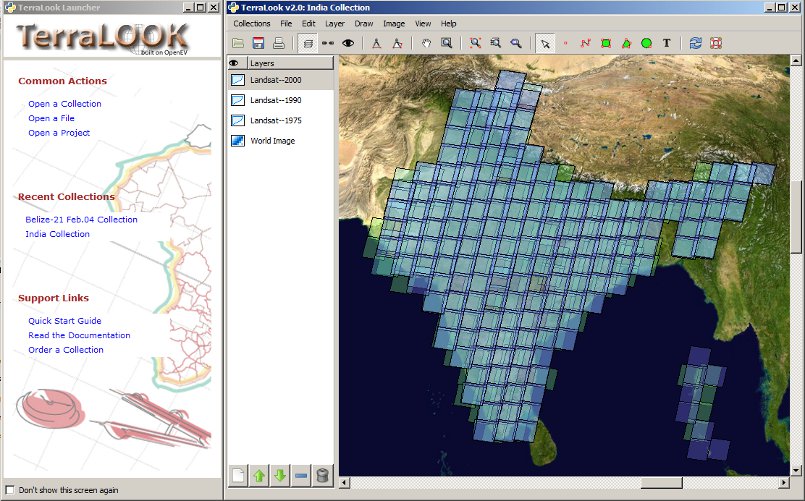The height and width of the screenshot is (501, 805).
Task: Click the open folder icon in the toolbar
Action: [238, 43]
